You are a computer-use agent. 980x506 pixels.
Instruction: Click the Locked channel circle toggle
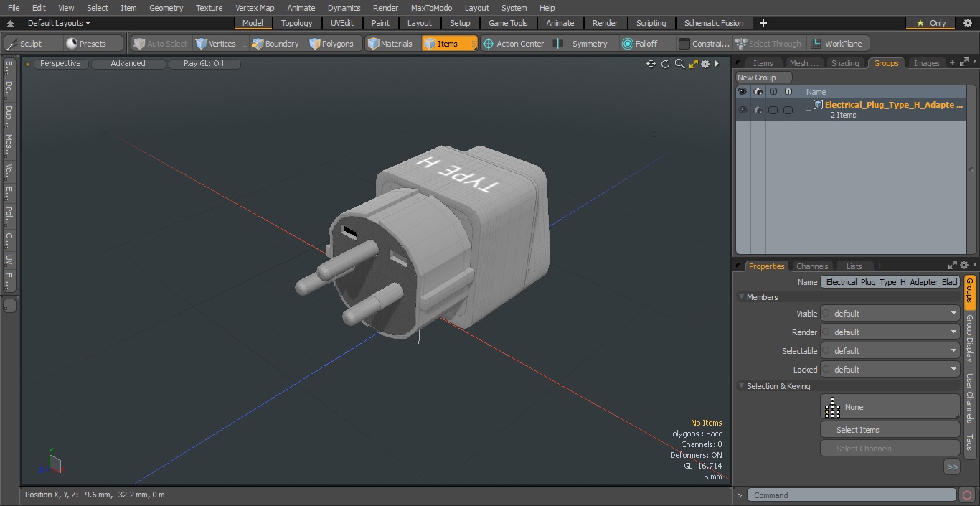tap(826, 370)
